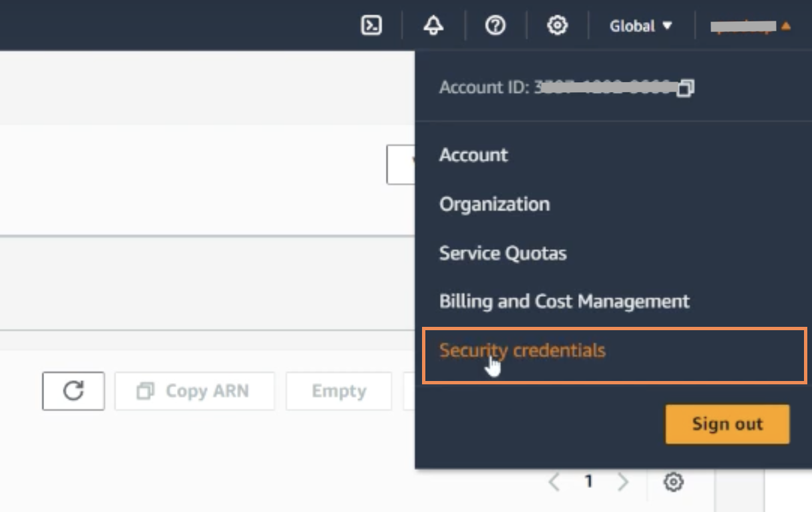Image resolution: width=812 pixels, height=512 pixels.
Task: Click the help question mark icon
Action: 495,26
